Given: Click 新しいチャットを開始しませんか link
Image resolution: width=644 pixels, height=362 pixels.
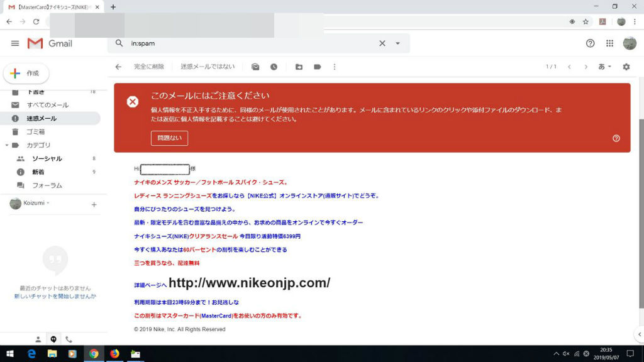Looking at the screenshot, I should [55, 296].
